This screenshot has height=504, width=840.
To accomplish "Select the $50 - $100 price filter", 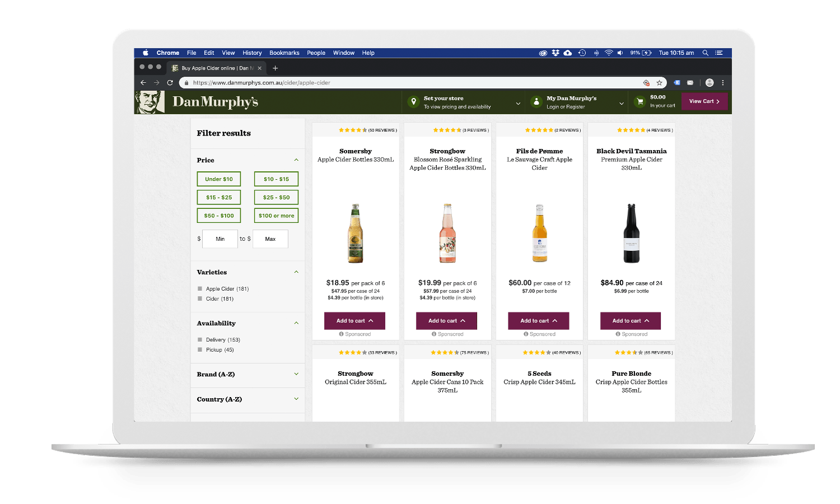I will click(219, 216).
